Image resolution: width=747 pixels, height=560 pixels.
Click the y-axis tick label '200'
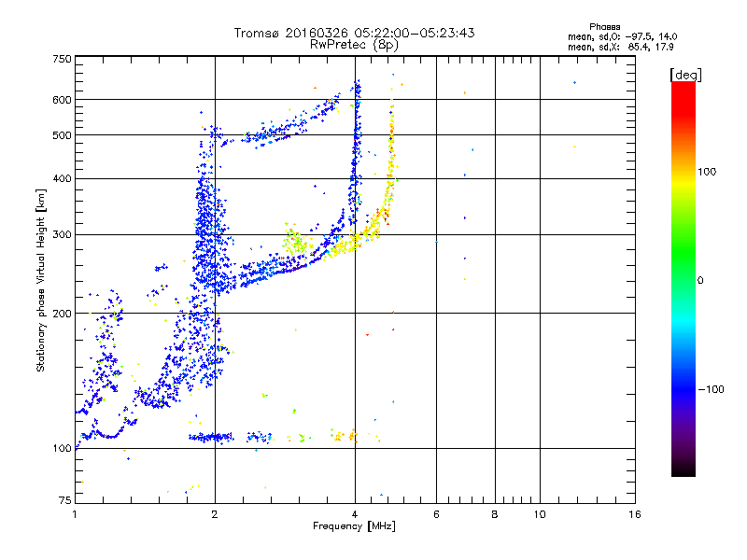click(62, 314)
